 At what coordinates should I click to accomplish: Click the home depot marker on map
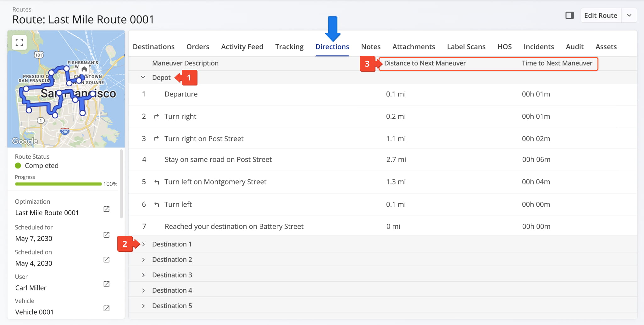(84, 69)
